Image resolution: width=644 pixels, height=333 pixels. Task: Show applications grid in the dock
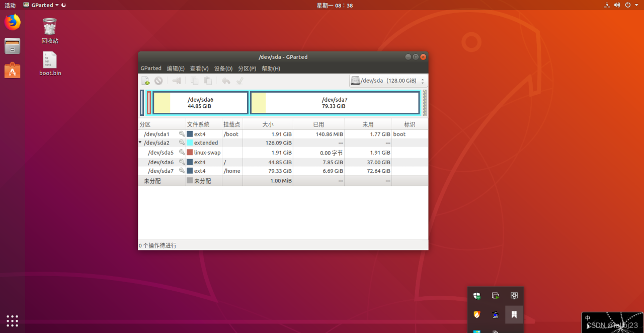13,320
